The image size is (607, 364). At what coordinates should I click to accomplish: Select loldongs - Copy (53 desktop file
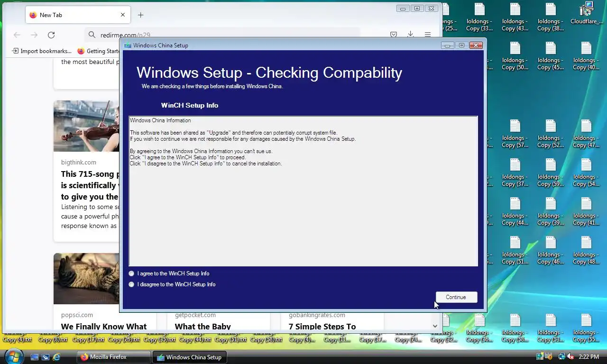pos(551,328)
